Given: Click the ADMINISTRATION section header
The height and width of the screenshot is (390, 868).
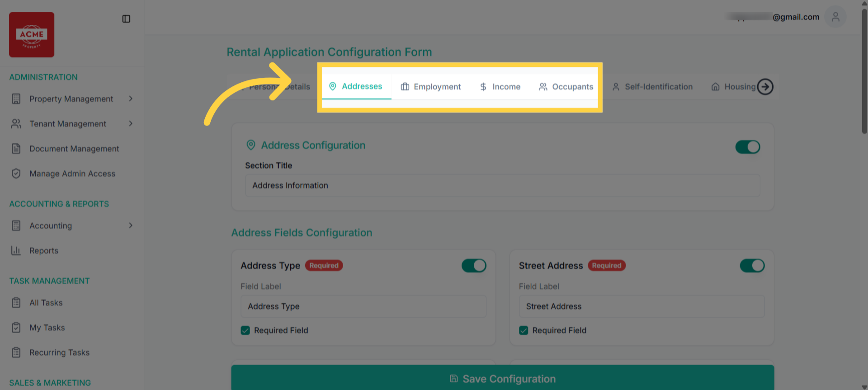Looking at the screenshot, I should (x=43, y=77).
